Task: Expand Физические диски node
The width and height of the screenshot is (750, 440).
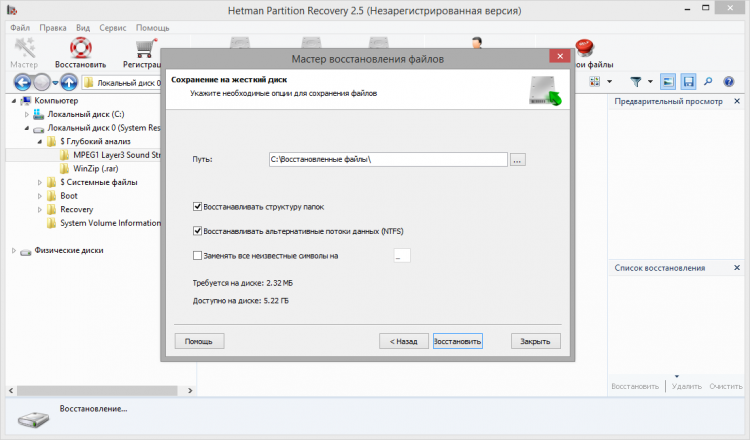Action: (x=14, y=250)
